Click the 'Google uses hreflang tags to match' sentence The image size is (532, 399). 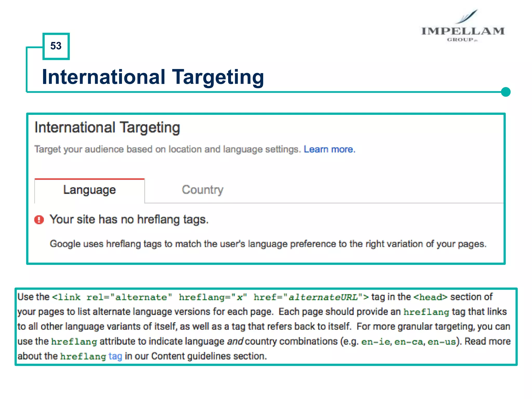coord(268,244)
